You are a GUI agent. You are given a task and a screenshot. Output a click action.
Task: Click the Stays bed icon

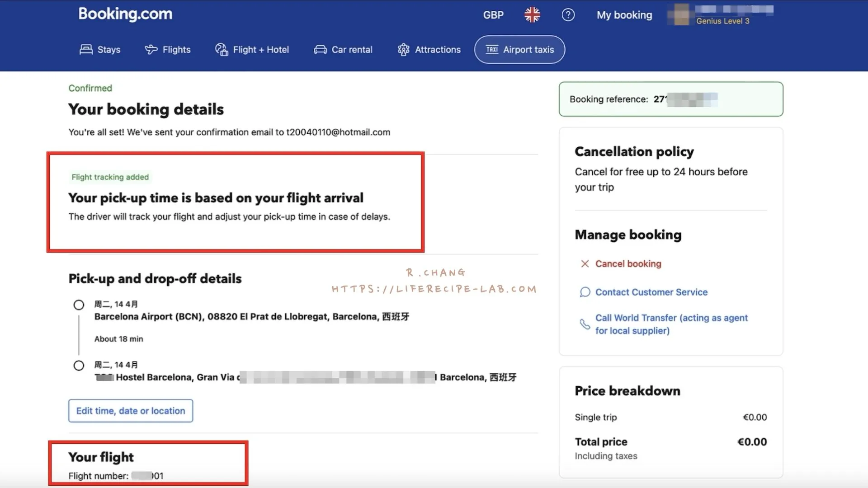pyautogui.click(x=86, y=49)
